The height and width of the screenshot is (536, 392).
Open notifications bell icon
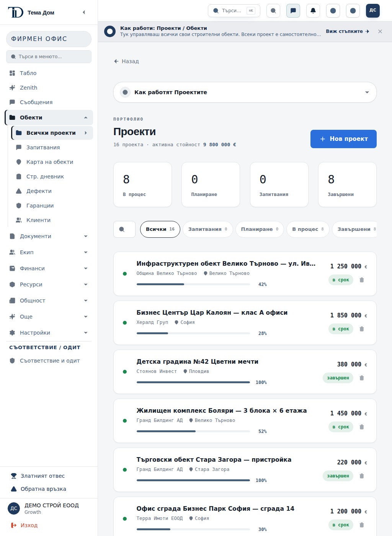313,11
